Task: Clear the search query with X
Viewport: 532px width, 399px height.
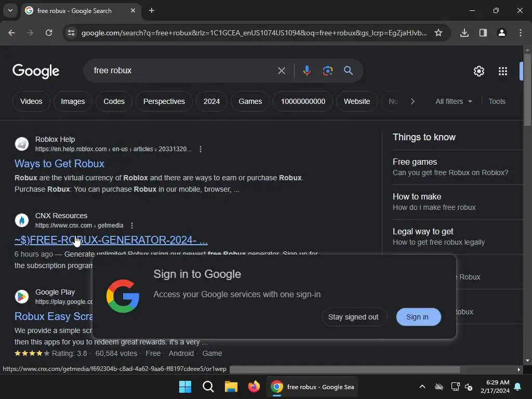Action: [x=281, y=71]
